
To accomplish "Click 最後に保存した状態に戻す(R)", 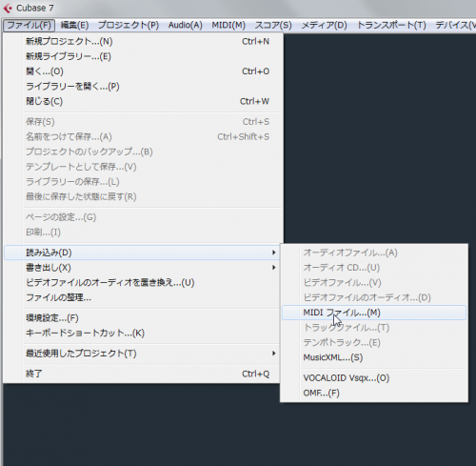I will click(x=143, y=196).
